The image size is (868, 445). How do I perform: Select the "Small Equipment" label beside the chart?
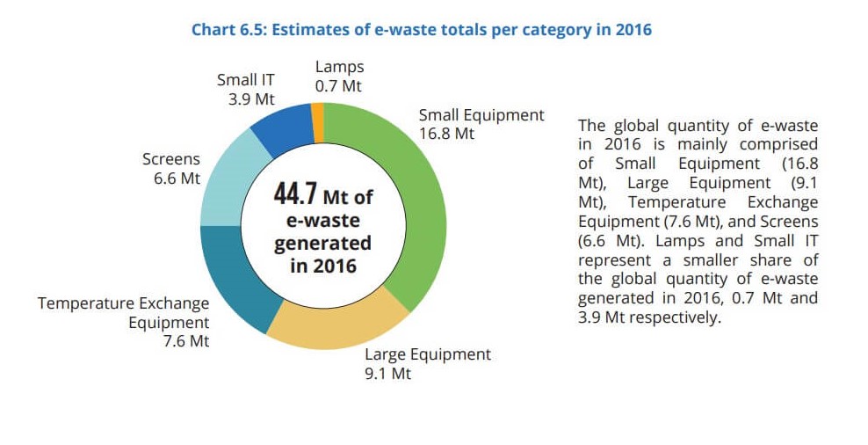pyautogui.click(x=481, y=115)
